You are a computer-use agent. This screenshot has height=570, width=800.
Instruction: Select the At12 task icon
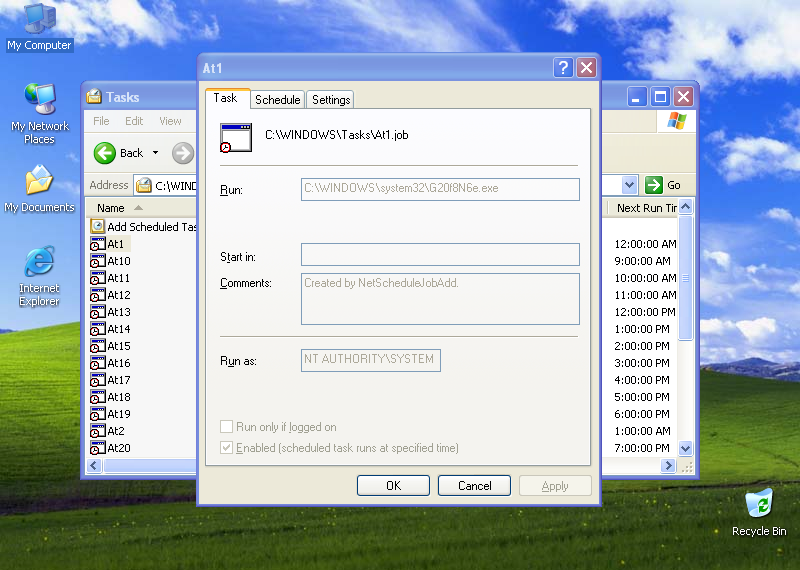(x=97, y=294)
